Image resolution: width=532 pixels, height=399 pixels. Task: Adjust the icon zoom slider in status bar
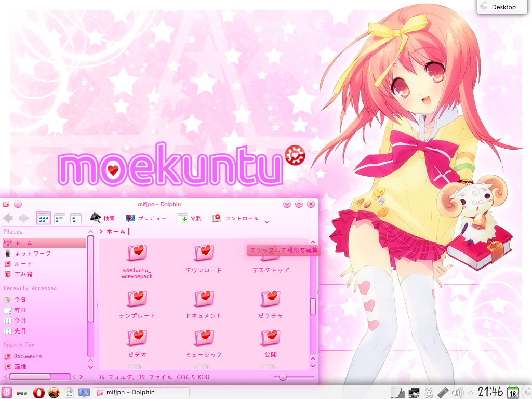(283, 377)
